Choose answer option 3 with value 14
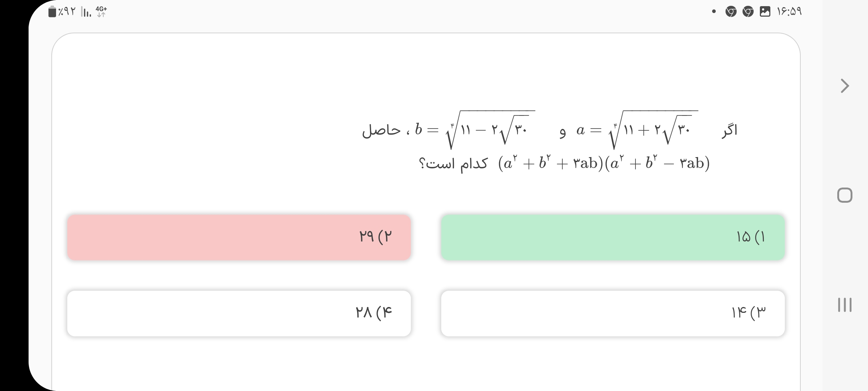This screenshot has width=868, height=391. click(x=613, y=314)
